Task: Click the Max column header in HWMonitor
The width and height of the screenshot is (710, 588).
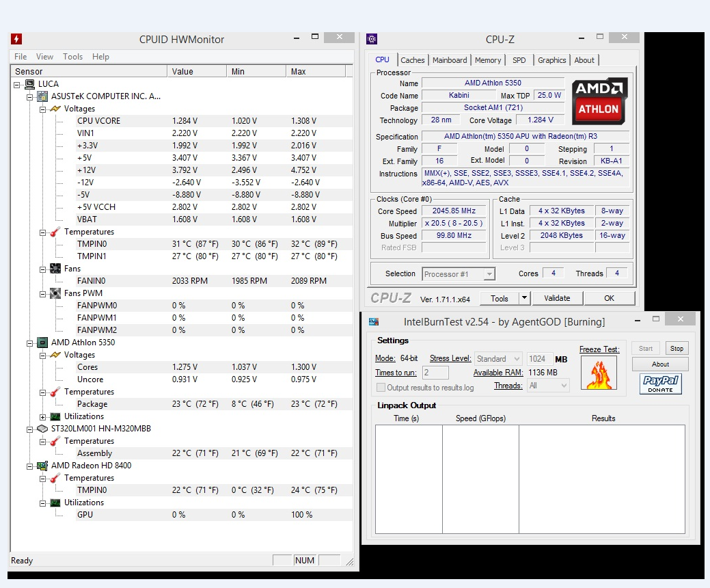Action: (x=316, y=72)
